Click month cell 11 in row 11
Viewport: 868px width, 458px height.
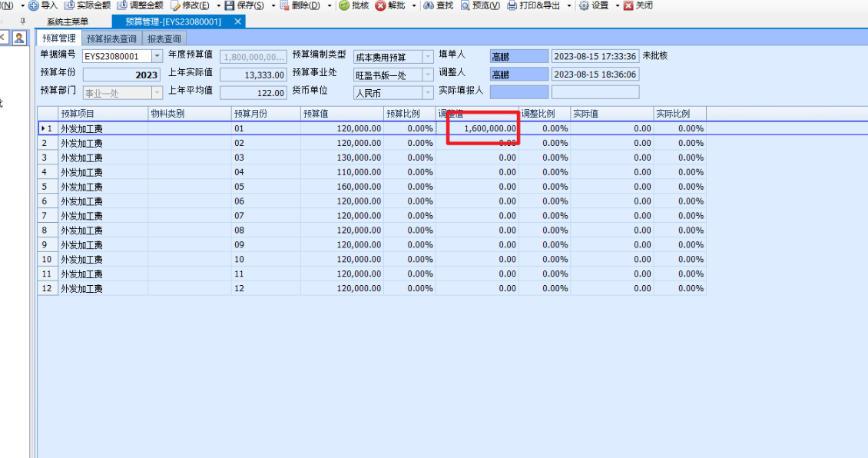267,274
